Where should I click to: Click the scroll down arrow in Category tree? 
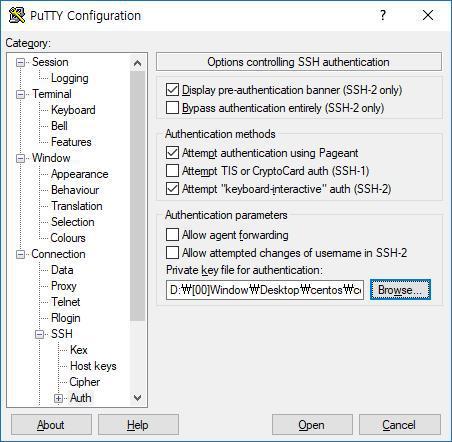coord(137,398)
